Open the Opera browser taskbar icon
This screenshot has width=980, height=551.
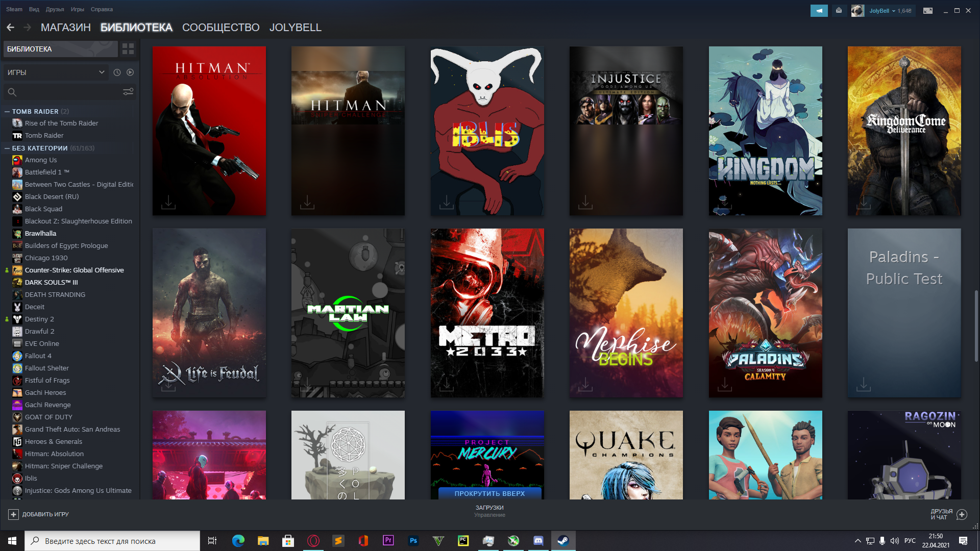click(x=313, y=541)
